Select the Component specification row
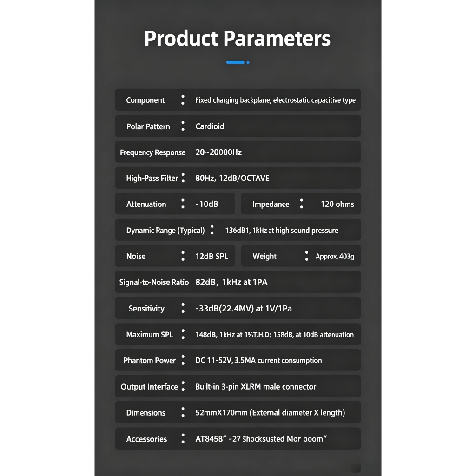The width and height of the screenshot is (476, 476). pyautogui.click(x=238, y=100)
